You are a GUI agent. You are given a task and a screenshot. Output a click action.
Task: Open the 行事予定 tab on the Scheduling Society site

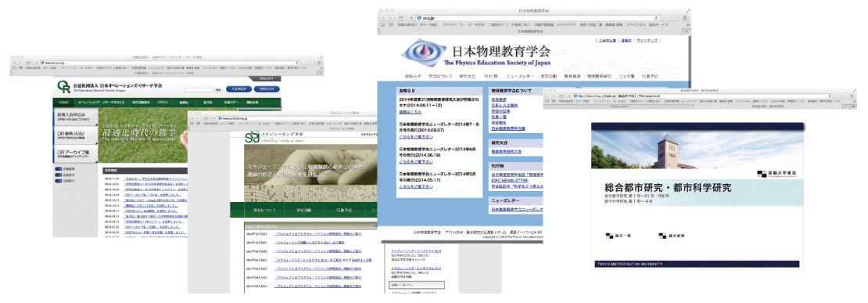[343, 211]
